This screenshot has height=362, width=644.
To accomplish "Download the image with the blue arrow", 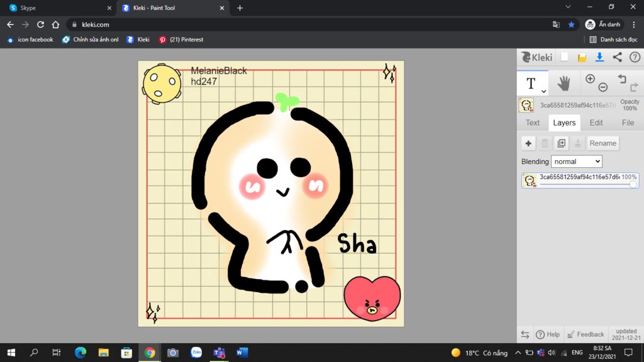I will pos(599,57).
